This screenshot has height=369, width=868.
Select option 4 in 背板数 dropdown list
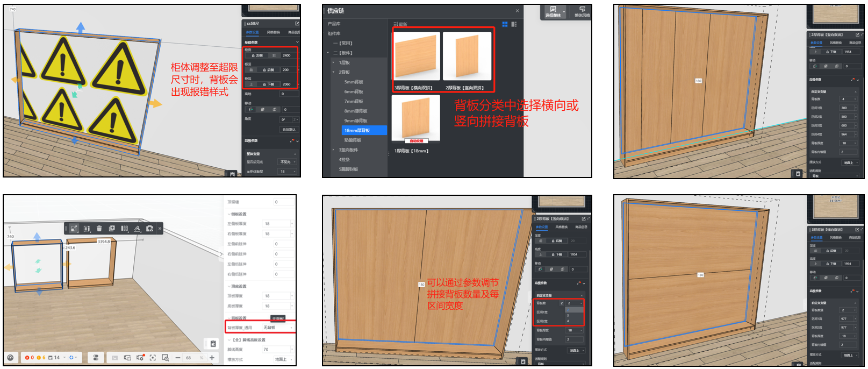[574, 321]
